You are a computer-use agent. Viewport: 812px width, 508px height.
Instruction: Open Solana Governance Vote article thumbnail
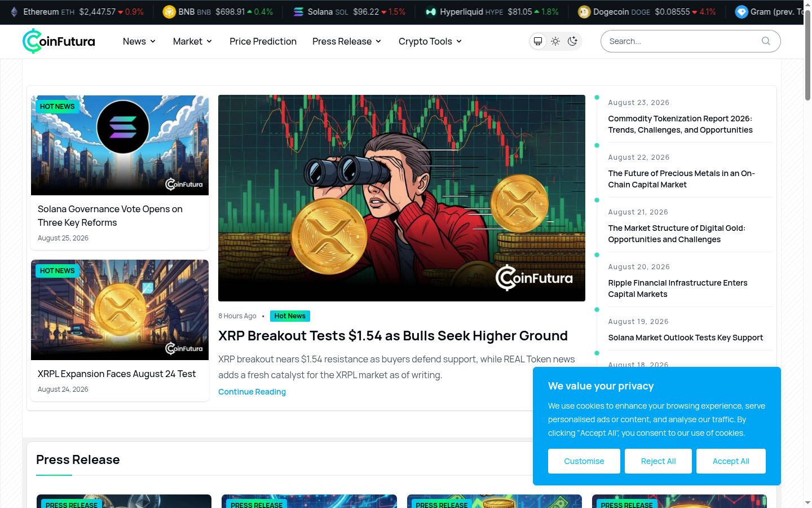[x=120, y=145]
